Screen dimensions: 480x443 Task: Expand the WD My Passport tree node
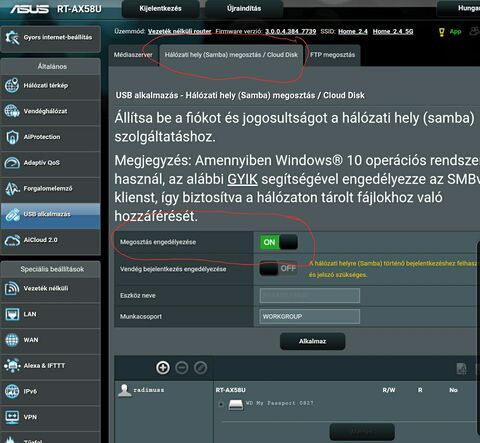[220, 404]
